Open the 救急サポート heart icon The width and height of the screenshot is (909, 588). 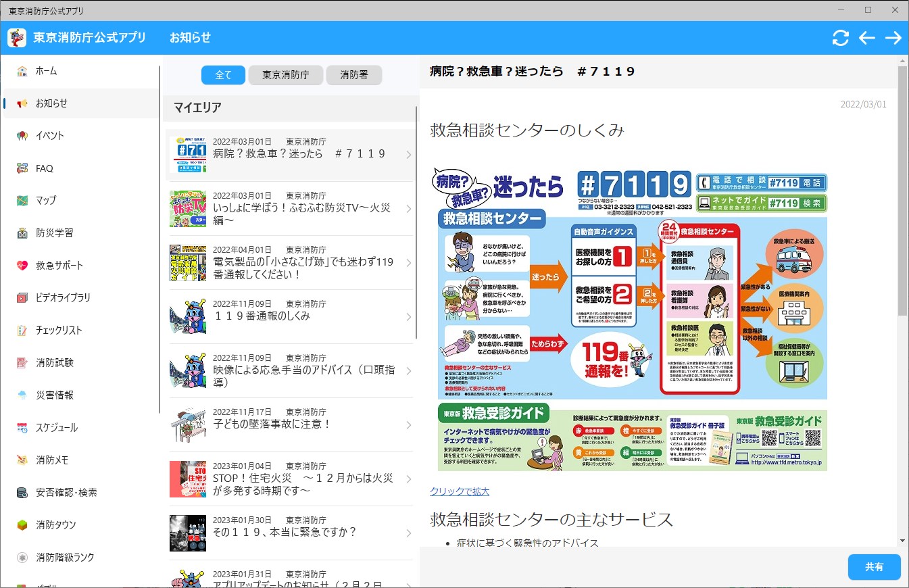(x=22, y=266)
